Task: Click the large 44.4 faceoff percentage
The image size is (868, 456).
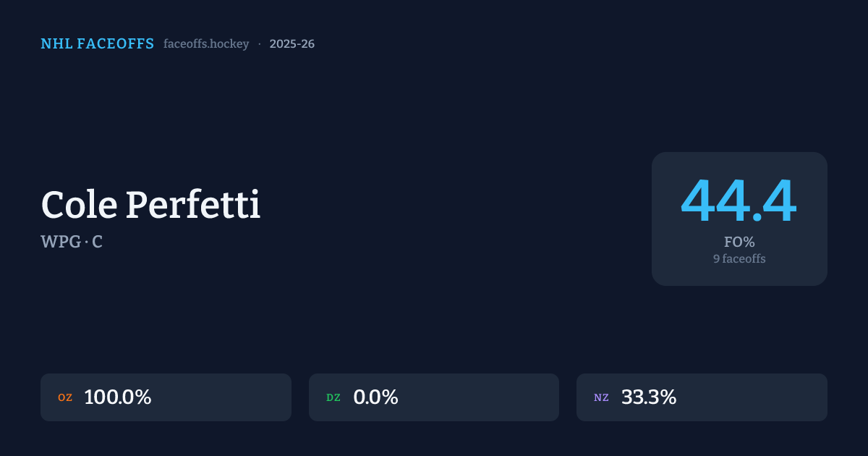Action: click(x=739, y=202)
